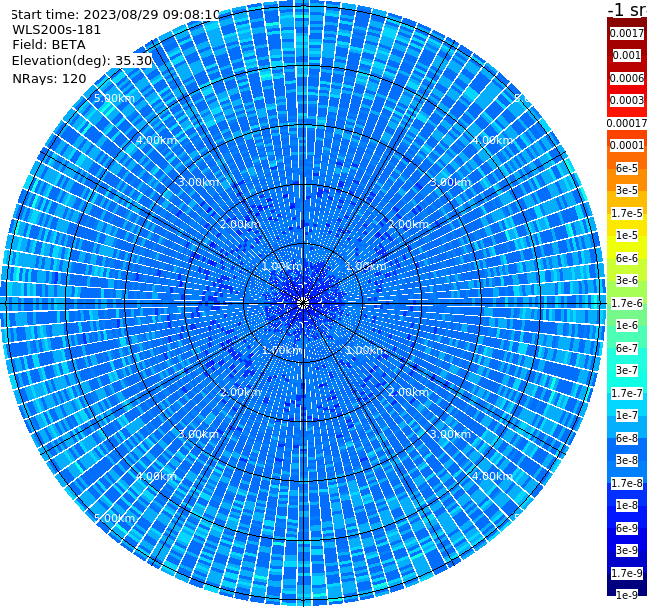Click the 2.00km ring label in lower-left quadrant
Viewport: 647px width, 607px height.
(240, 392)
